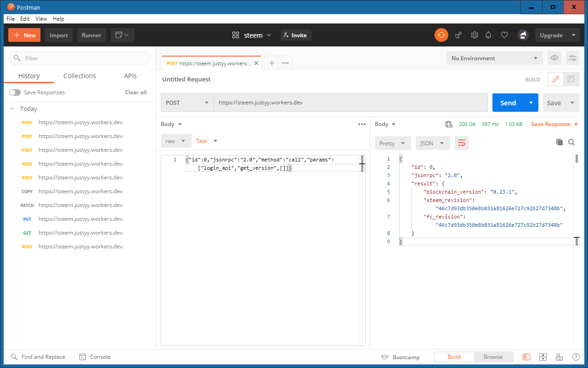Open the Console in status bar
This screenshot has height=368, width=588.
95,357
